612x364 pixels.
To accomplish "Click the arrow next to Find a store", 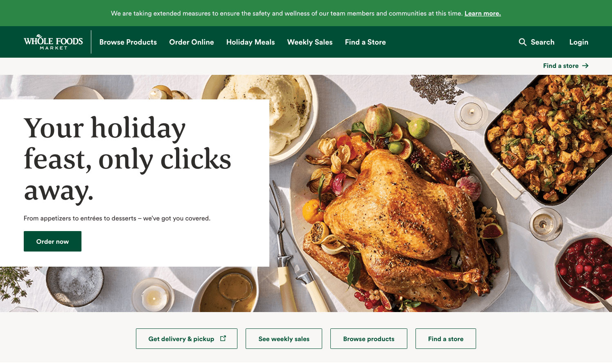I will [585, 66].
